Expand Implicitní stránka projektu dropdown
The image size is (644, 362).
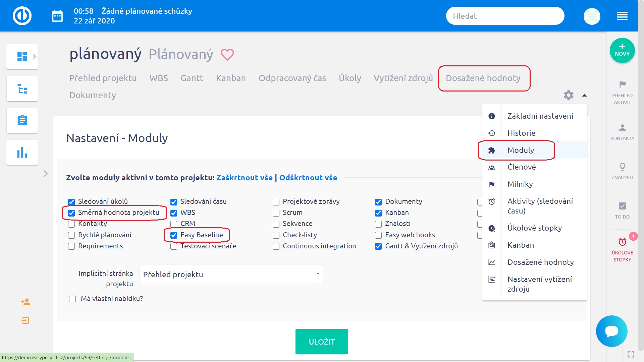pos(231,274)
